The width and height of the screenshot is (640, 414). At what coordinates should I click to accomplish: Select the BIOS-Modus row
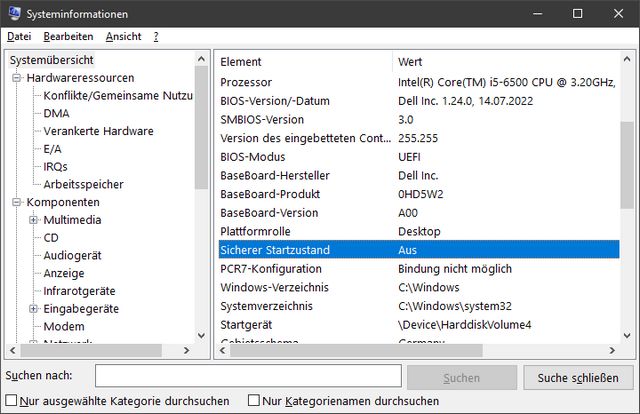pyautogui.click(x=252, y=157)
